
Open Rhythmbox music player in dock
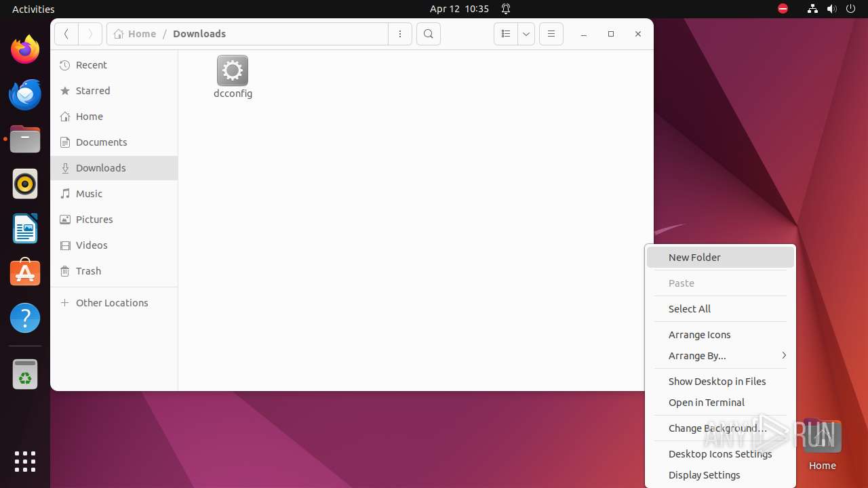tap(25, 184)
